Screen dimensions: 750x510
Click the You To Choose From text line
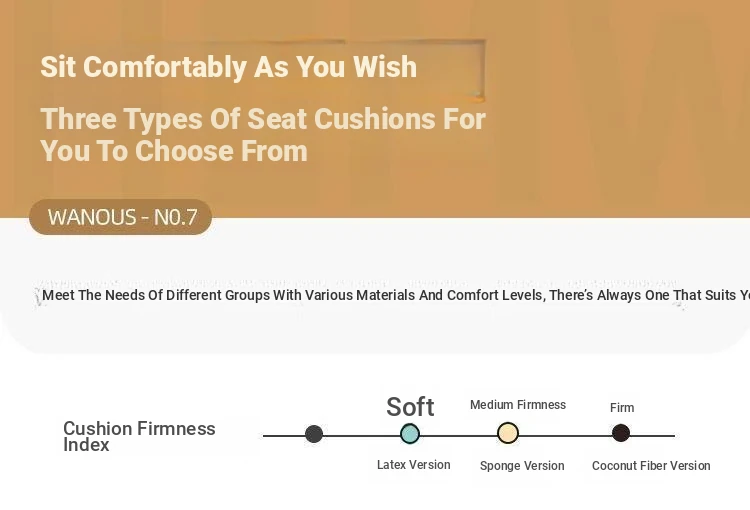coord(174,151)
